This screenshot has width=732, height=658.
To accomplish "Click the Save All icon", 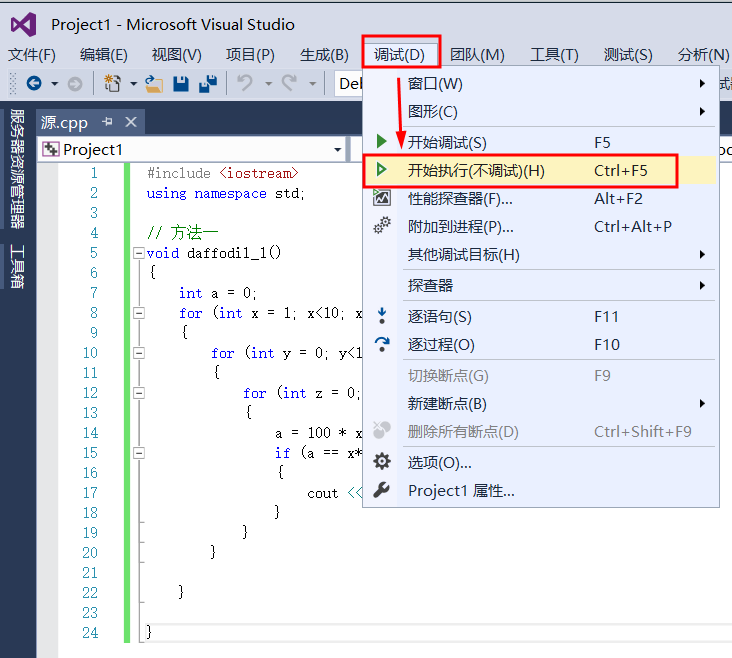I will (208, 84).
